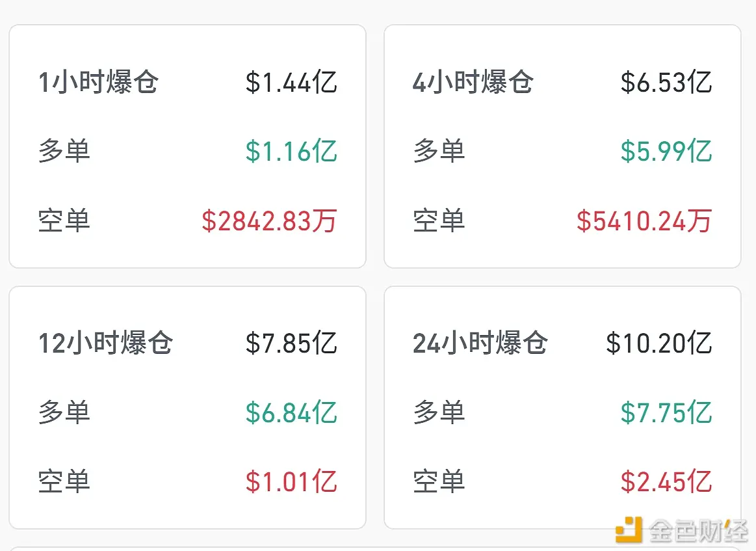Viewport: 756px width, 551px height.
Task: Click the green $5.99亿 long value
Action: 666,151
